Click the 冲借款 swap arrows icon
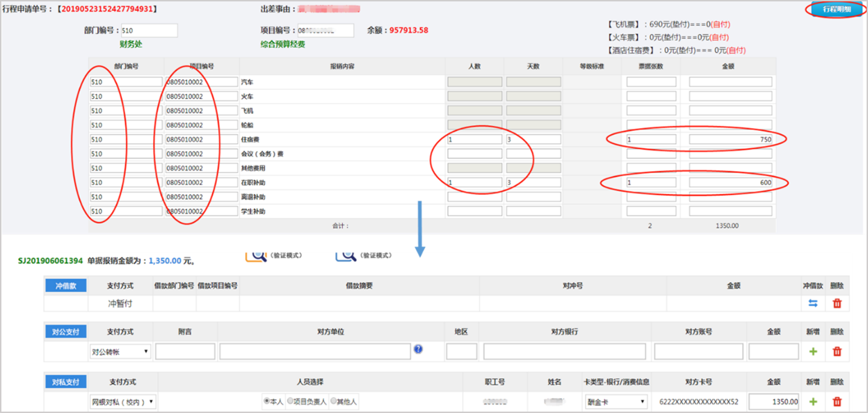 tap(813, 303)
